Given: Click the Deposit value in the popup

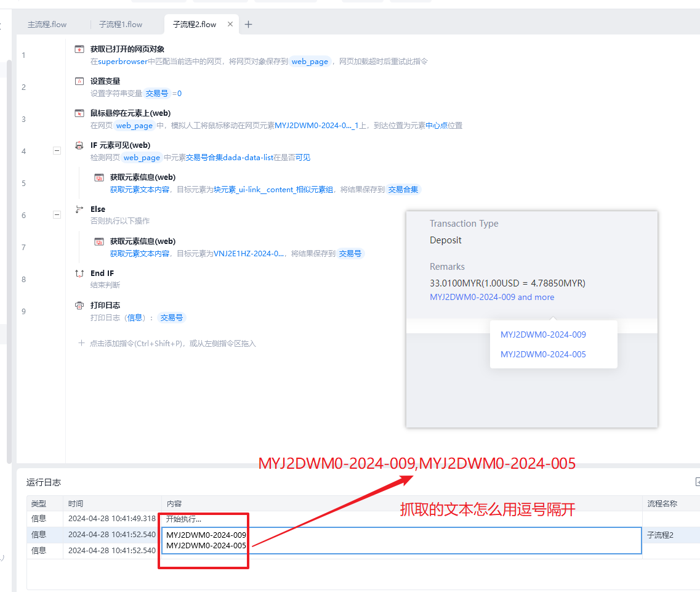Looking at the screenshot, I should (446, 240).
